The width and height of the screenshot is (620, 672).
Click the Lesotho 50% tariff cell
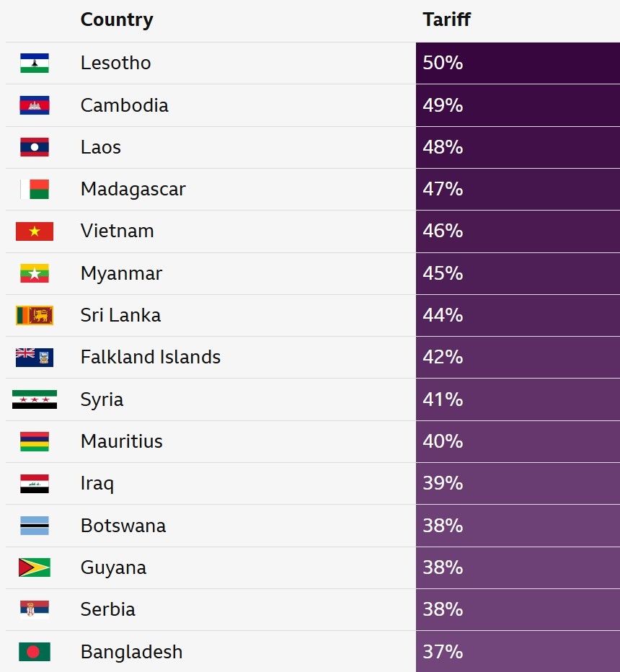click(518, 63)
